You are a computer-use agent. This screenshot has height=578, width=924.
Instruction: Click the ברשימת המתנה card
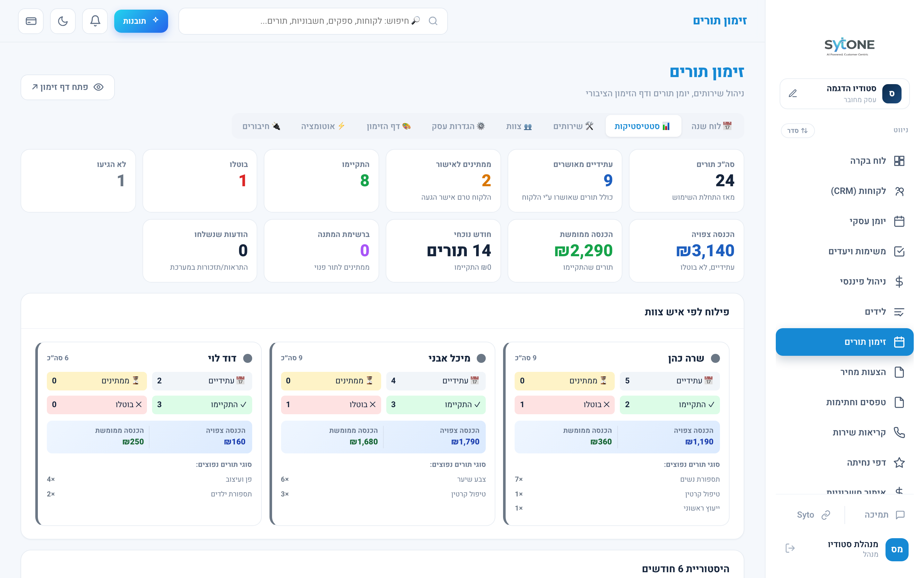321,251
